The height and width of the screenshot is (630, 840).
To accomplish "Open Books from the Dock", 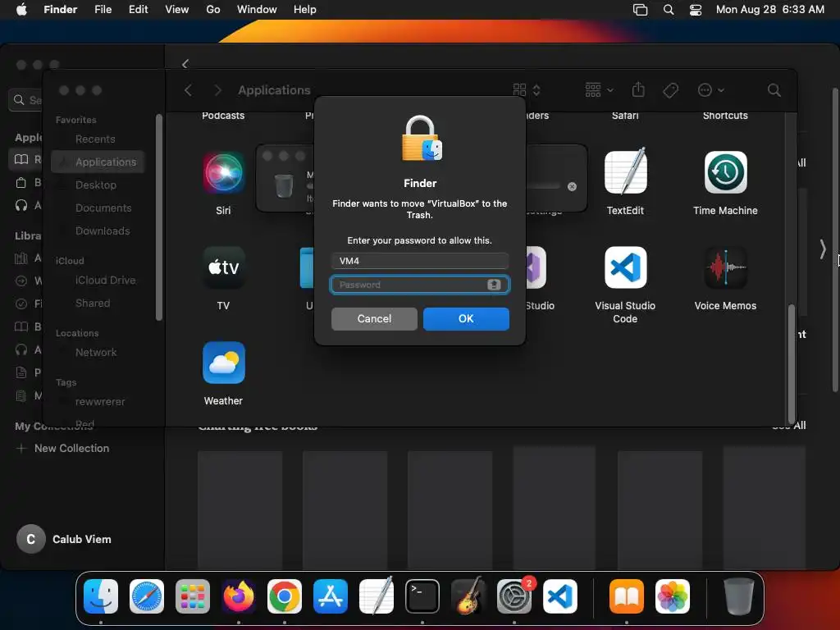I will click(626, 596).
